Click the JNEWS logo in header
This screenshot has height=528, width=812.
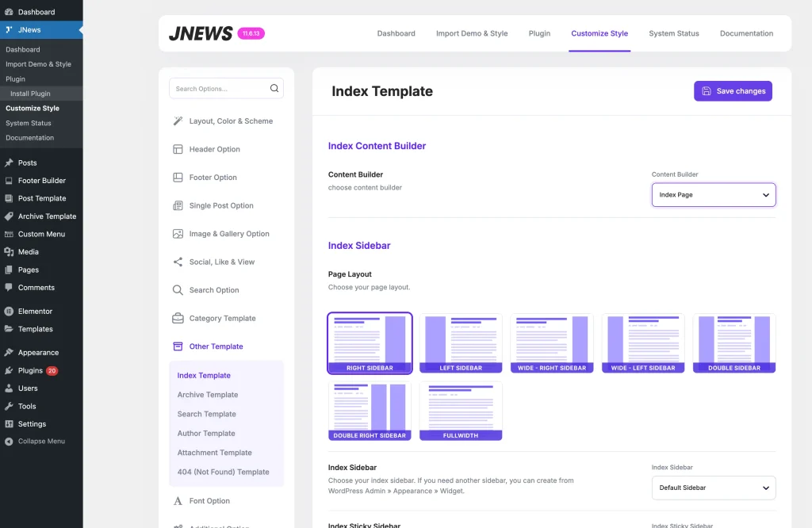(x=201, y=33)
